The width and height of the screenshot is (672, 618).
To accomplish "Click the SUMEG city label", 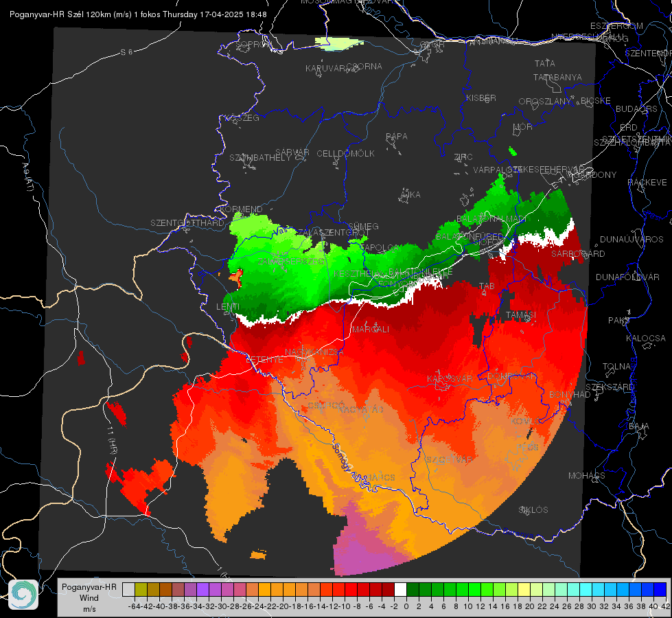I will [x=363, y=226].
